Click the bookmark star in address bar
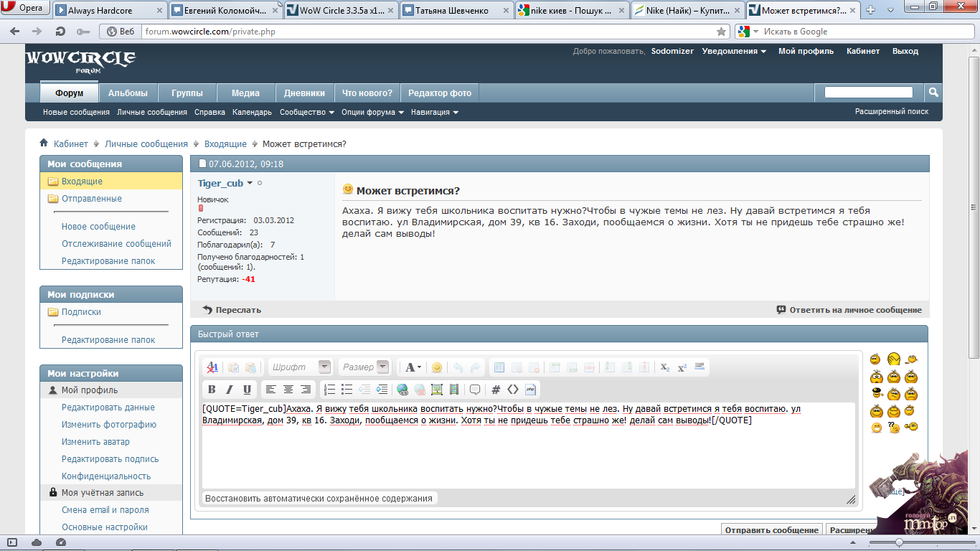The width and height of the screenshot is (980, 551). (x=722, y=32)
